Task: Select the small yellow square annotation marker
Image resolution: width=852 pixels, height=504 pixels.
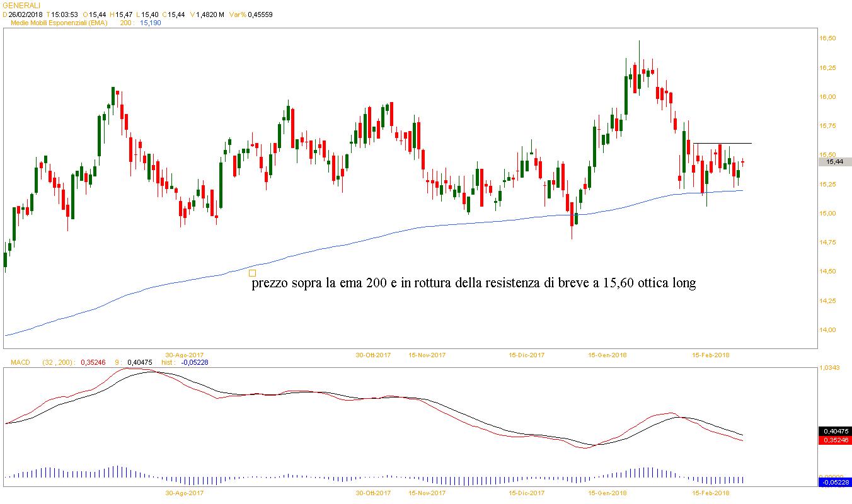Action: click(x=252, y=273)
